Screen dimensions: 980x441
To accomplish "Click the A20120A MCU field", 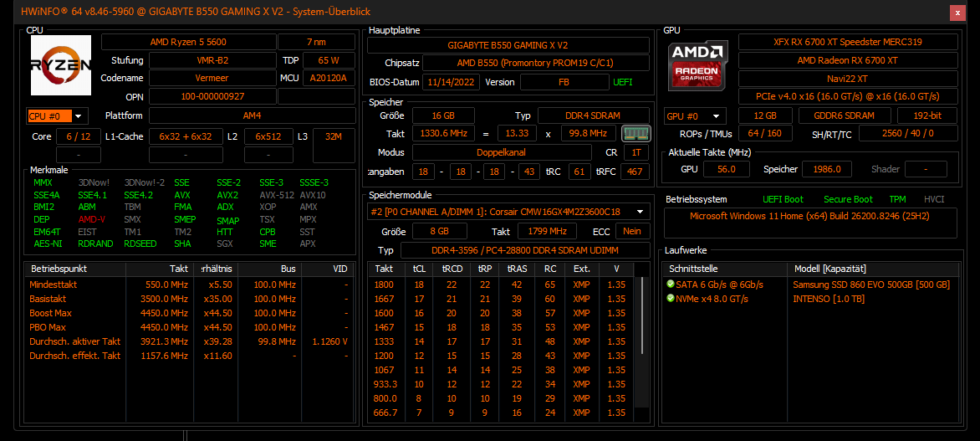I will (x=329, y=78).
